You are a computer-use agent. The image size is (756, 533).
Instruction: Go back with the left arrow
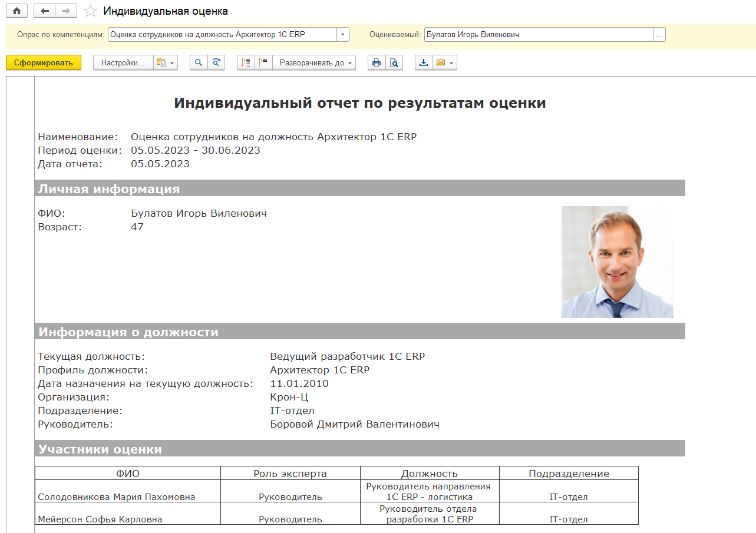point(45,11)
